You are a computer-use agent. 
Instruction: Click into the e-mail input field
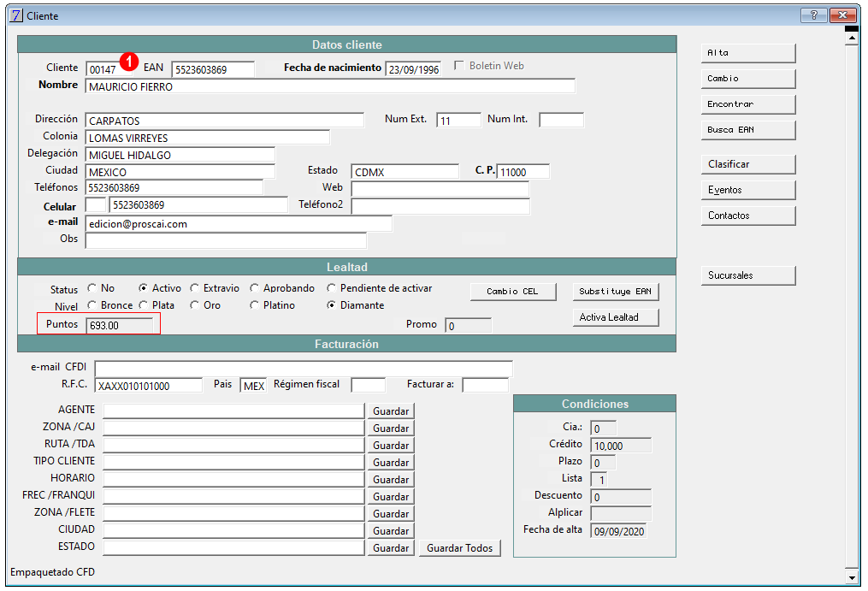click(x=239, y=223)
